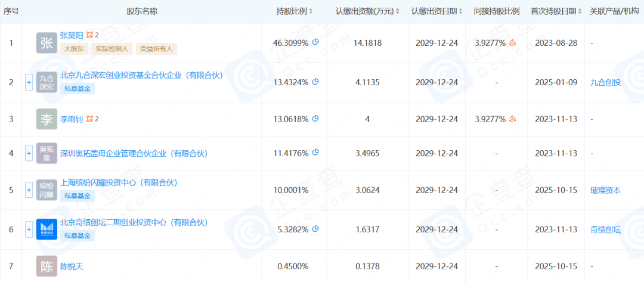Select first holding date 2025-01-09
This screenshot has height=283, width=644.
[x=556, y=82]
